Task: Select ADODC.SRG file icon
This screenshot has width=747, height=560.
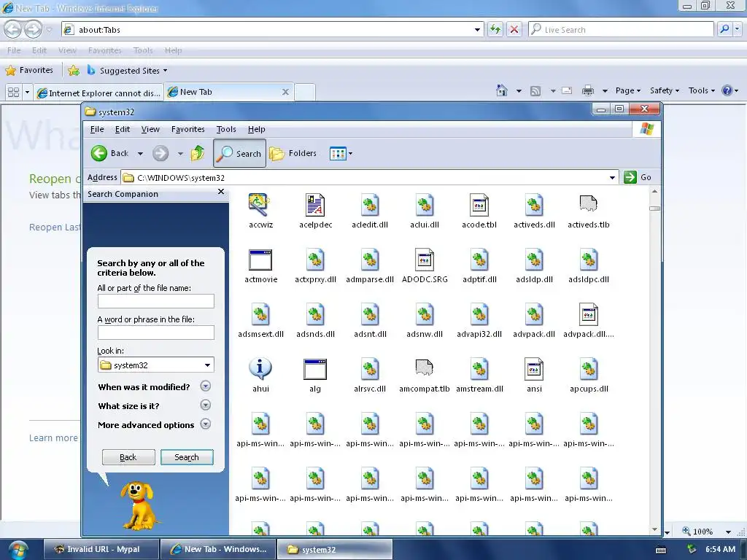Action: [x=425, y=260]
